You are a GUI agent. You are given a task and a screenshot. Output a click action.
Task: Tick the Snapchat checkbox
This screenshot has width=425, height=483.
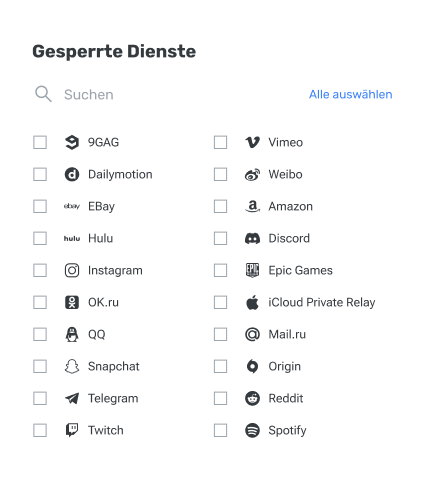[x=40, y=366]
